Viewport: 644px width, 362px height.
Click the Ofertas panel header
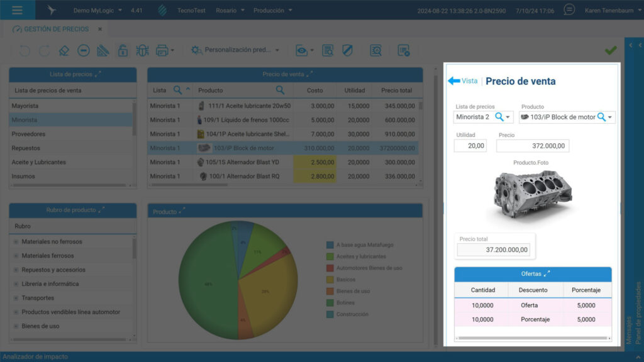tap(533, 274)
